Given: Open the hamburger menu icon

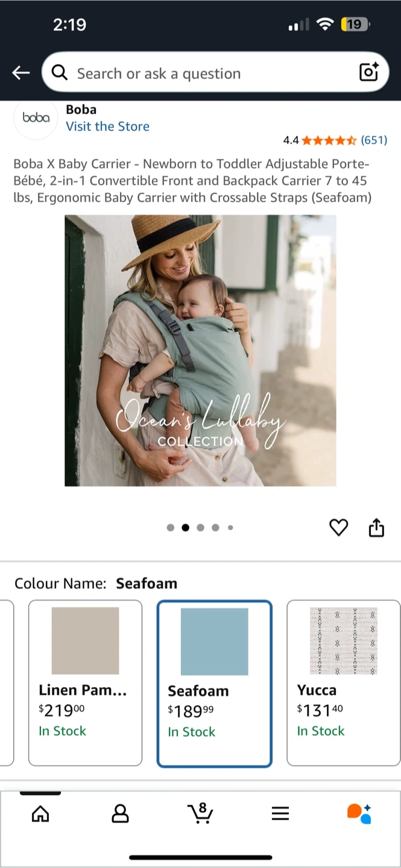Looking at the screenshot, I should pyautogui.click(x=280, y=814).
